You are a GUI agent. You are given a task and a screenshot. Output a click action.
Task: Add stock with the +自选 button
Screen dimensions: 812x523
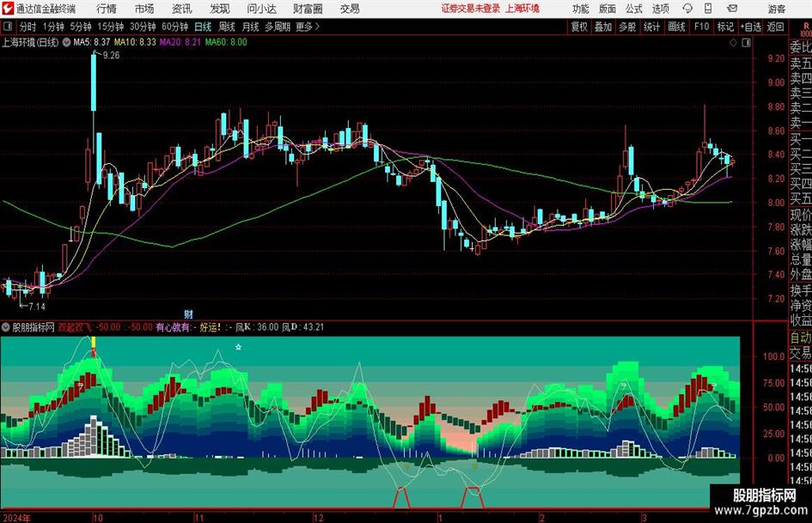tap(750, 27)
